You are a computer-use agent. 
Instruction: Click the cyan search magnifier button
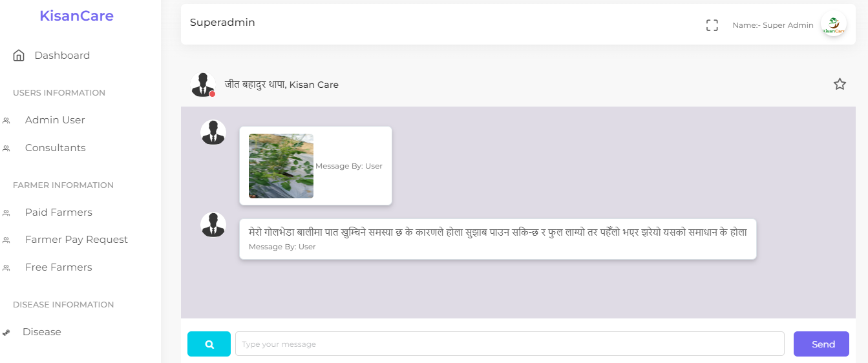coord(209,344)
